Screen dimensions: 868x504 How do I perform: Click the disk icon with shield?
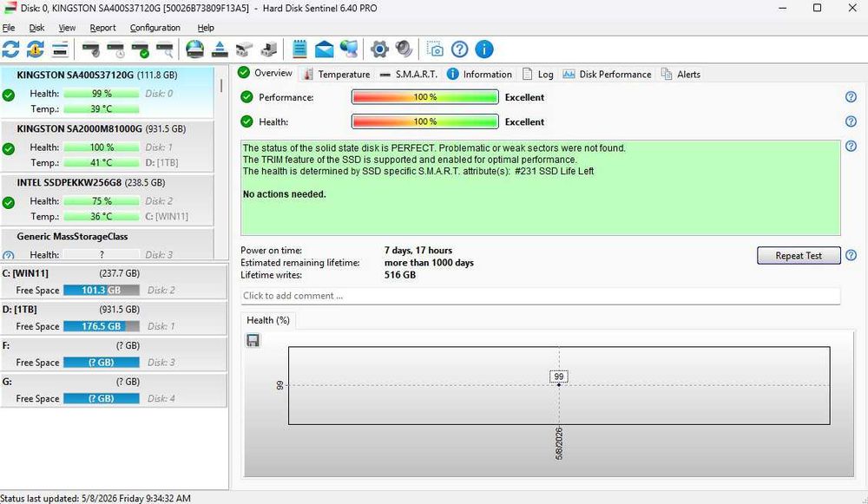pos(91,49)
